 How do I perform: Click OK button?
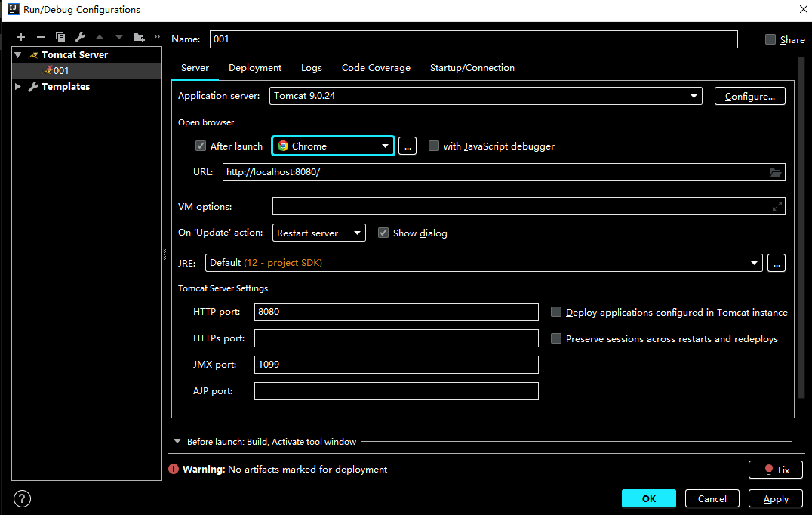pos(649,498)
